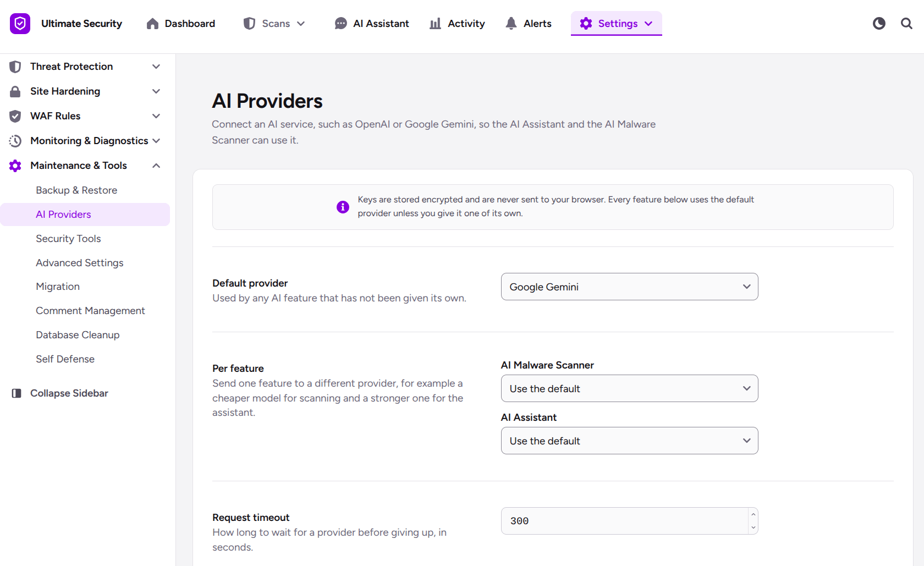This screenshot has width=924, height=566.
Task: Open the Default provider dropdown
Action: coord(629,287)
